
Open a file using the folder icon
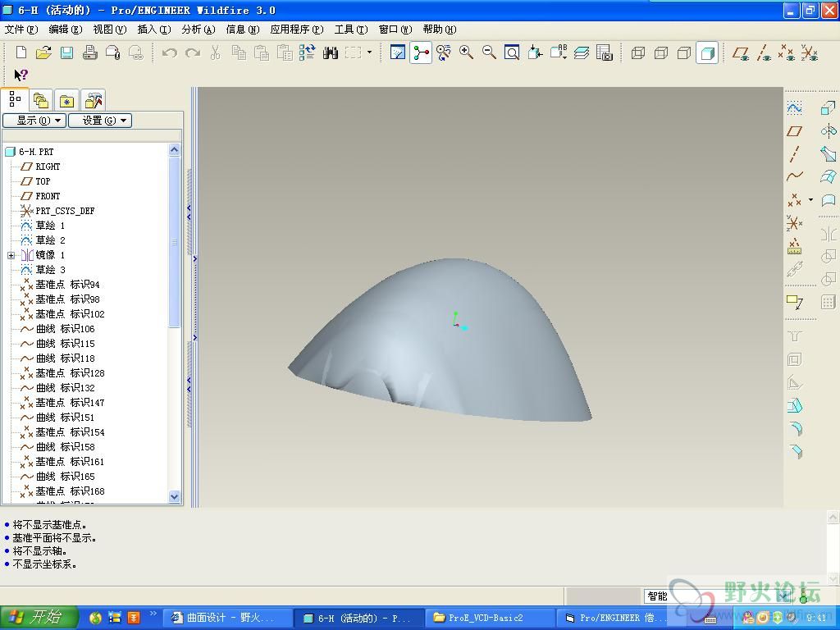(x=43, y=52)
